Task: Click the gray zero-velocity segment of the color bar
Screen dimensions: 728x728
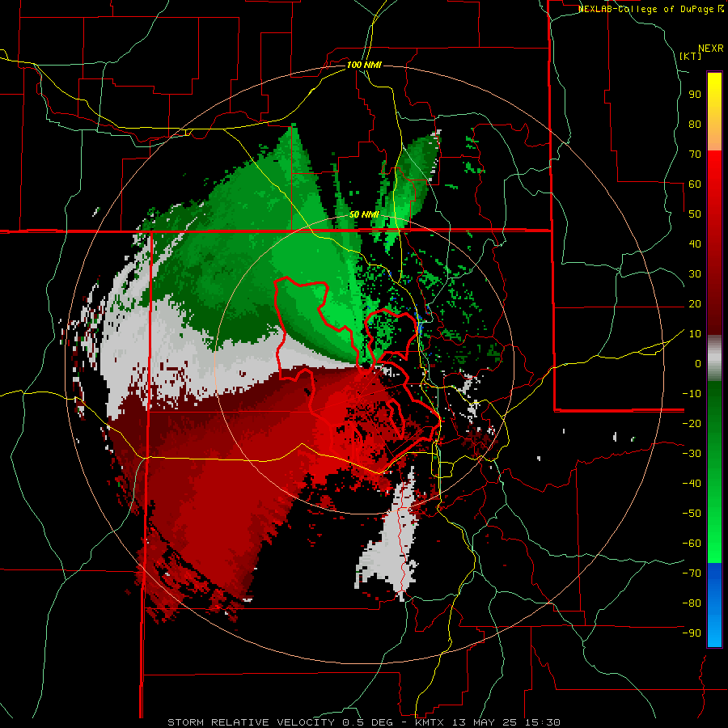Action: (714, 358)
